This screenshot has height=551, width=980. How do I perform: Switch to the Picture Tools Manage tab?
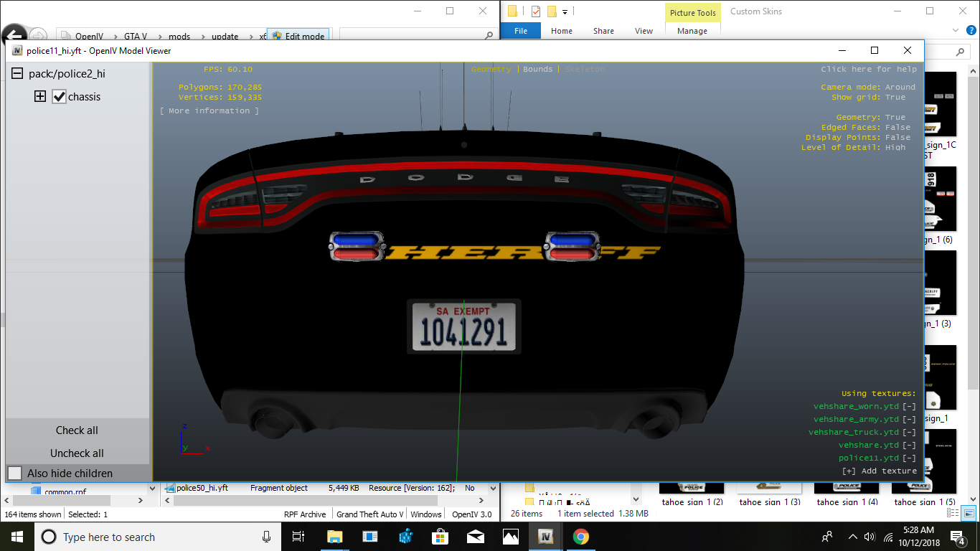(692, 31)
